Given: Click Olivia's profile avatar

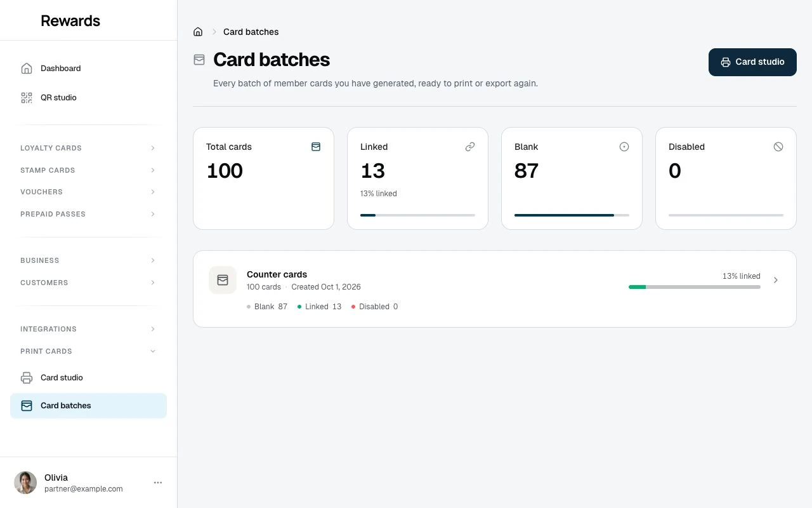Looking at the screenshot, I should tap(25, 483).
